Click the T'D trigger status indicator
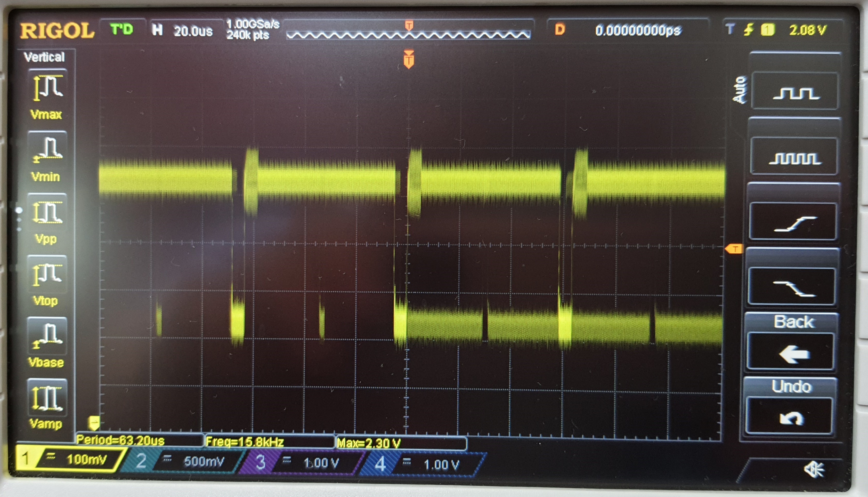 click(121, 29)
